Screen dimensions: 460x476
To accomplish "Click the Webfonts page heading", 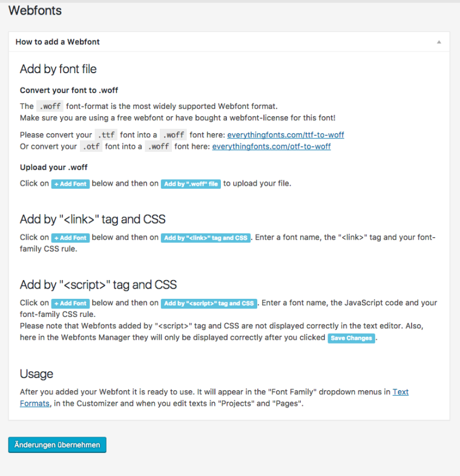I will click(35, 10).
